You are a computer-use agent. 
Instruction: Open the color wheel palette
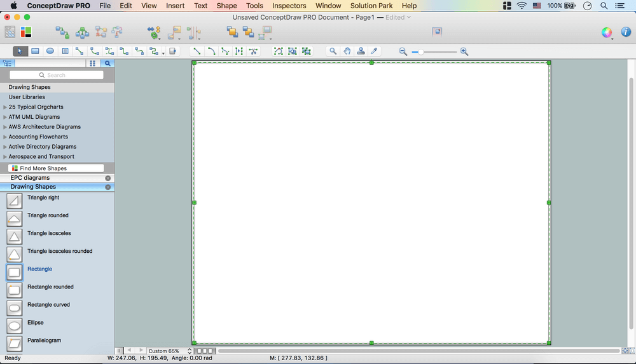(x=607, y=32)
